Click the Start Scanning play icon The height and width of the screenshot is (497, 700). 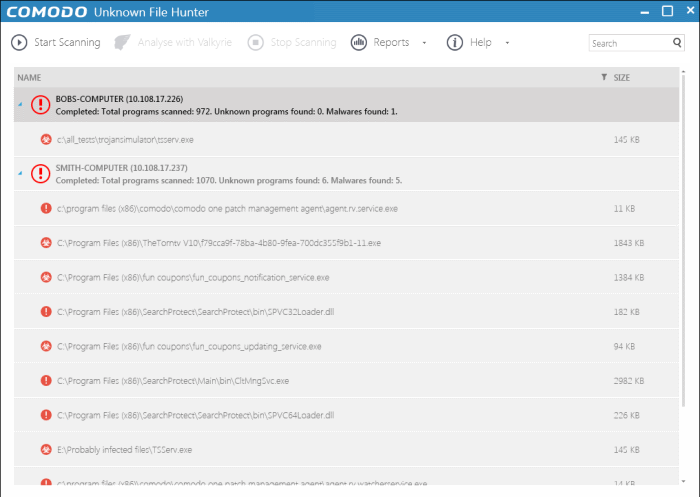(19, 42)
